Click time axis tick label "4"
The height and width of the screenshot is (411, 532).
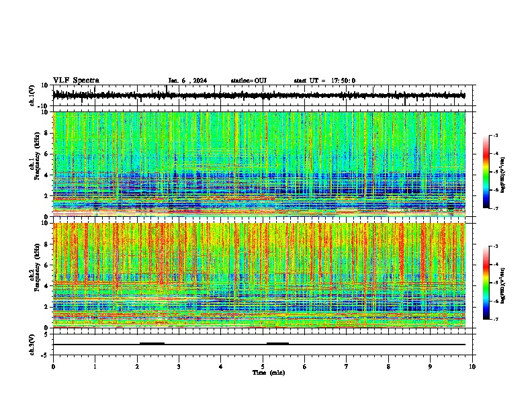pos(221,367)
